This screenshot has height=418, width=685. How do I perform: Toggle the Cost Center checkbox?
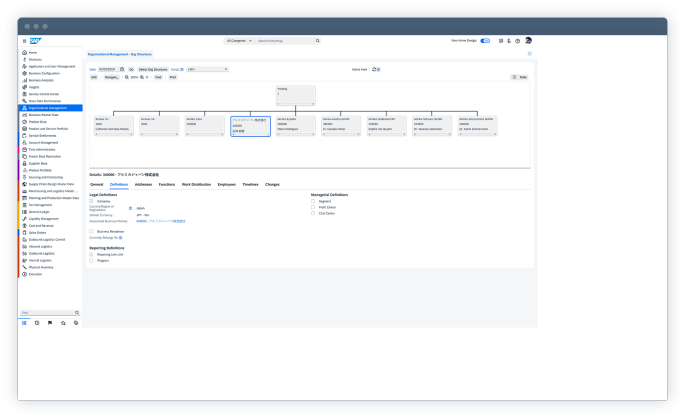313,214
